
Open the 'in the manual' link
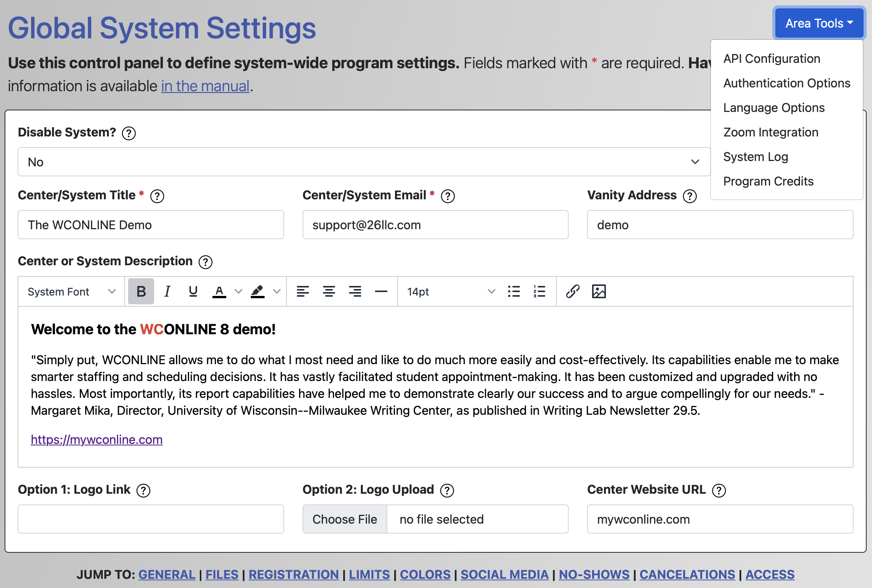pos(205,85)
